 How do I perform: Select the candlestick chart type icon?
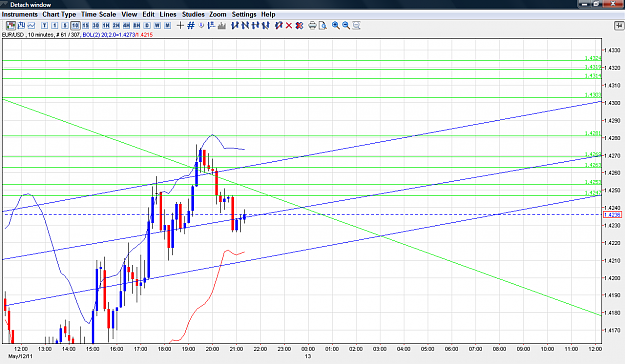[x=11, y=26]
